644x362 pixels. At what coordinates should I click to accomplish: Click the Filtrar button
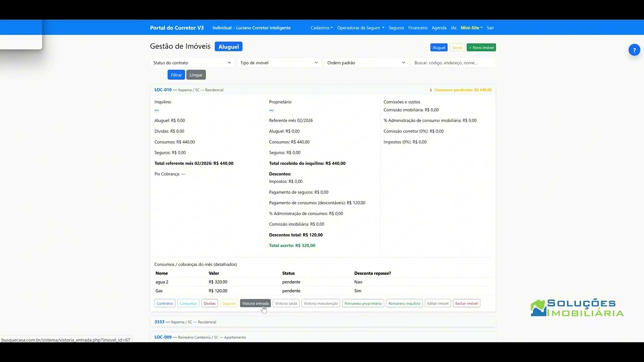click(176, 75)
